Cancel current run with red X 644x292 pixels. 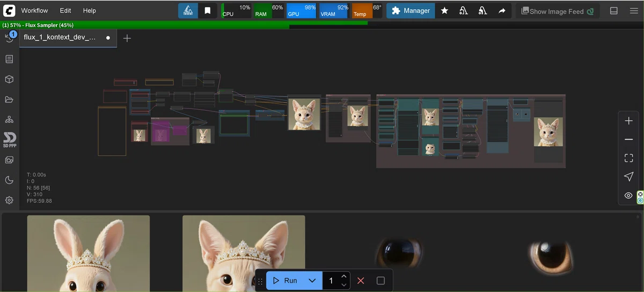pos(361,281)
